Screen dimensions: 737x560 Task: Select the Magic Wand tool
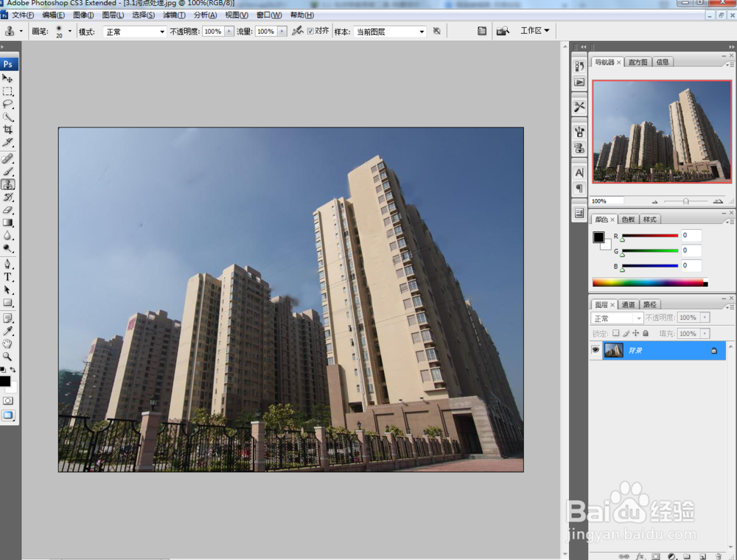click(7, 116)
